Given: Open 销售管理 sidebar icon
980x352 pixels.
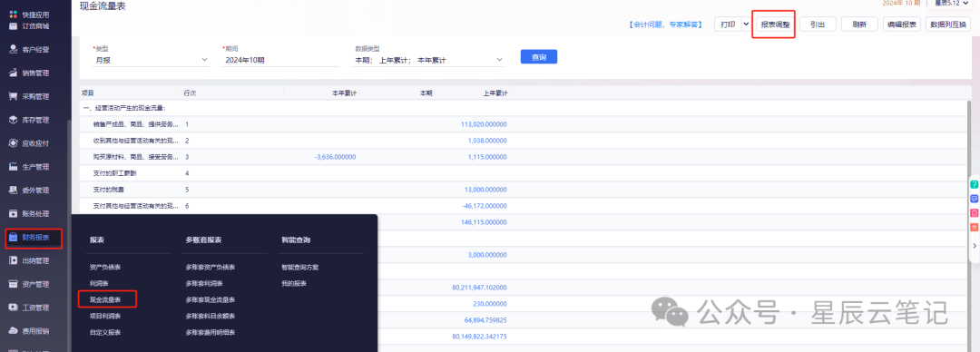Looking at the screenshot, I should coord(13,73).
